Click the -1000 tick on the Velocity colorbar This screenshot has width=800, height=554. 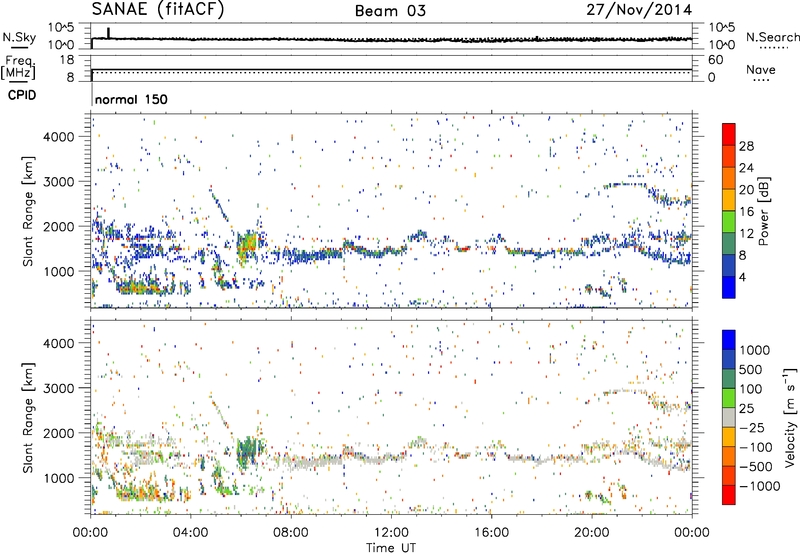pos(759,486)
